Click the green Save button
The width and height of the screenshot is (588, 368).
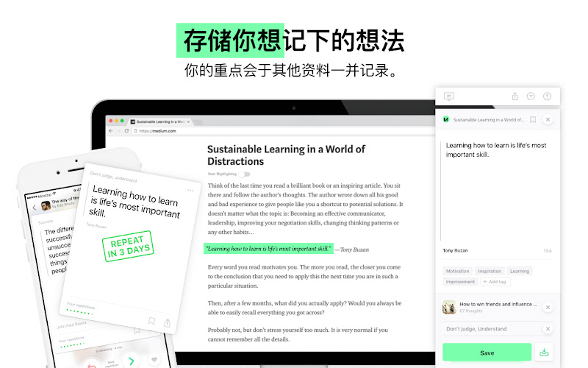487,353
